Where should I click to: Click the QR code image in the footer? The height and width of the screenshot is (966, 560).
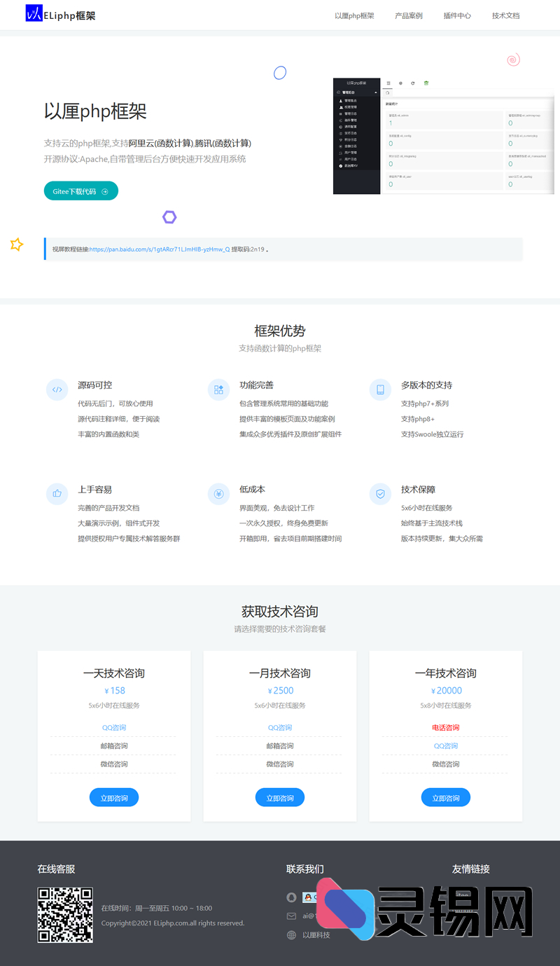[x=65, y=916]
